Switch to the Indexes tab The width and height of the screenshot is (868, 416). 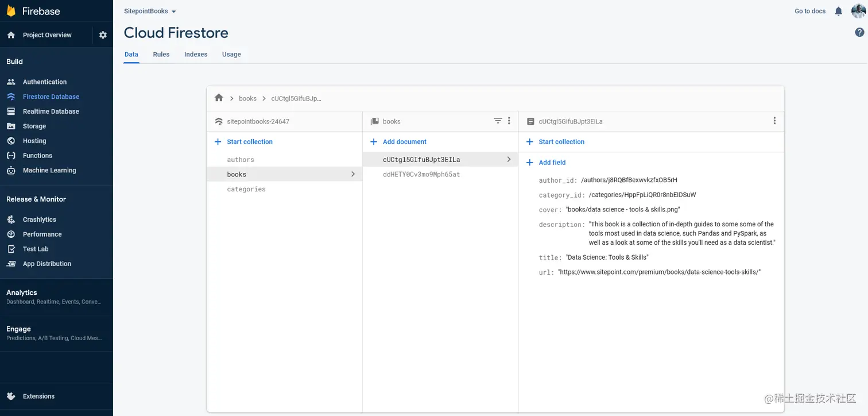195,54
